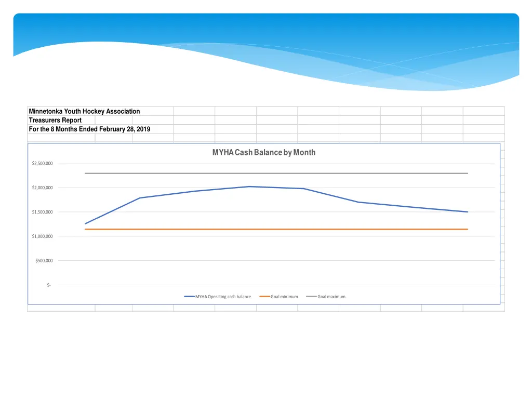This screenshot has height=399, width=532.
Task: Select the orange goal minimum line in chart
Action: tap(276, 229)
